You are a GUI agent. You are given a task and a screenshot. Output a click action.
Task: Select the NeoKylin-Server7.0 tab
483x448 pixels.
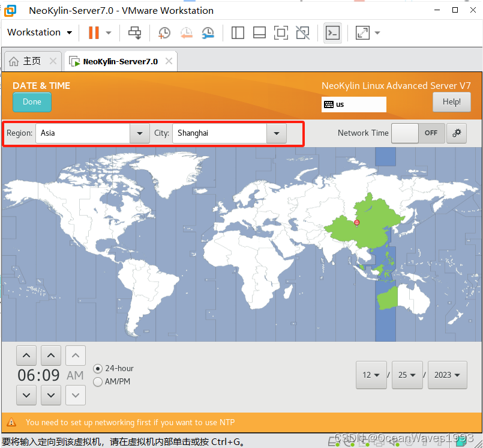pos(121,61)
